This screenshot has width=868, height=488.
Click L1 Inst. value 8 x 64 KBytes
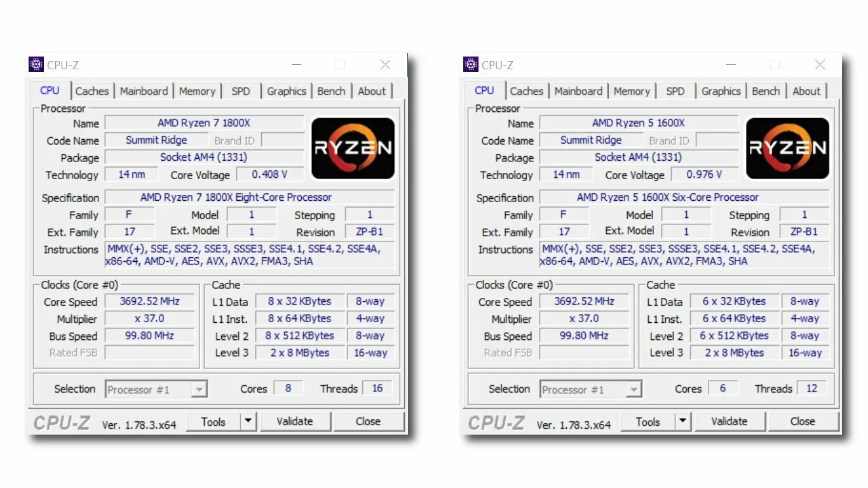point(299,318)
